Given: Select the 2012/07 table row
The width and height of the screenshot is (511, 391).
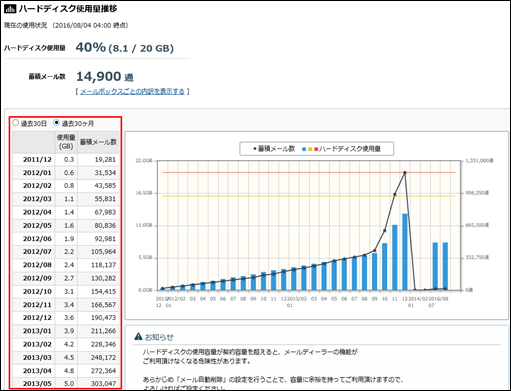Looking at the screenshot, I should point(66,252).
